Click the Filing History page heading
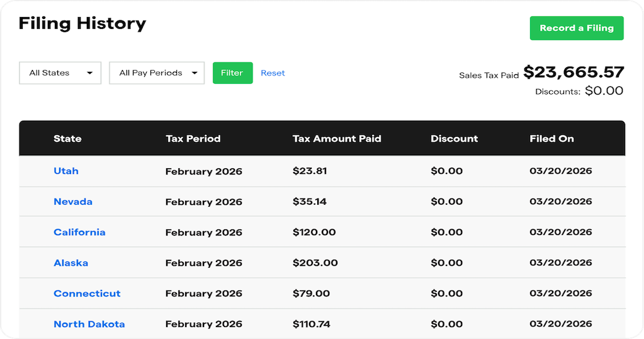 coord(82,24)
